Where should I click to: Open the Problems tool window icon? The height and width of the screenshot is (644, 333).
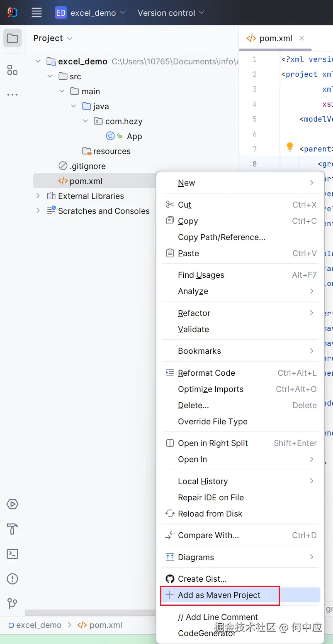[x=12, y=578]
